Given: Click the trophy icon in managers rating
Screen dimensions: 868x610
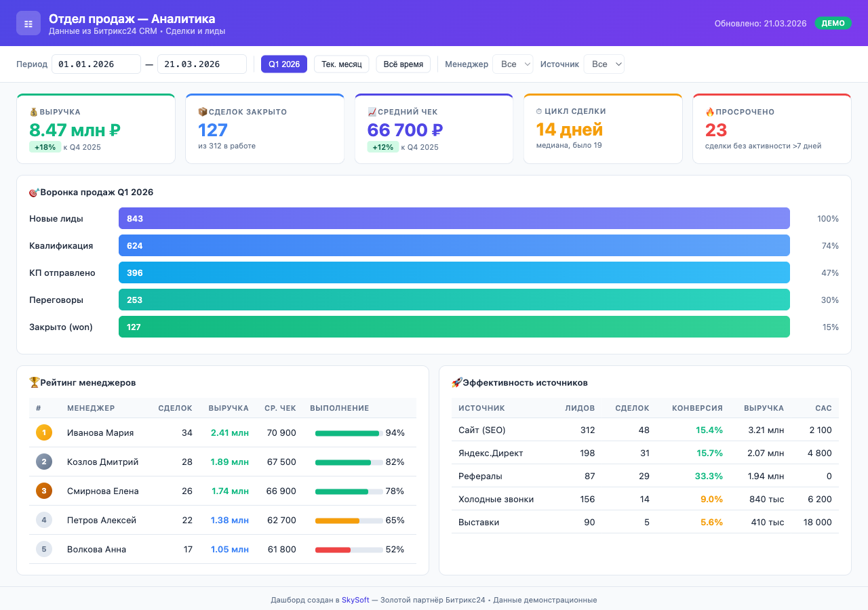Looking at the screenshot, I should tap(35, 382).
